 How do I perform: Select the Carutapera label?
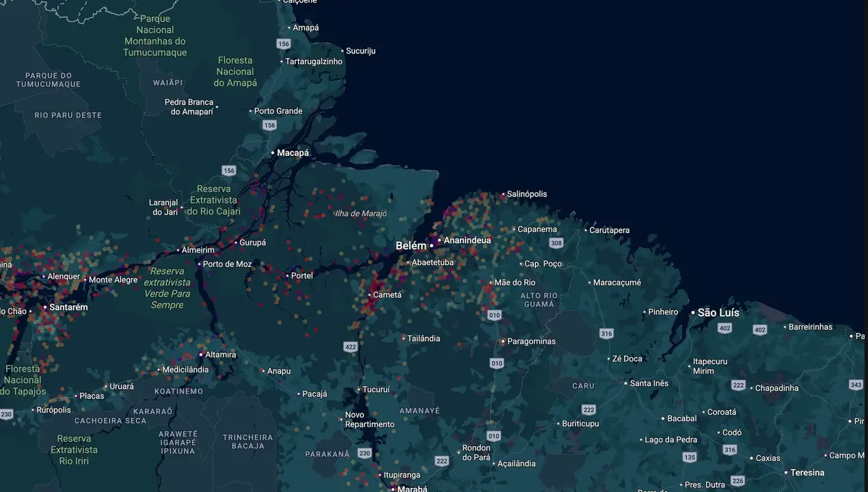click(x=610, y=231)
